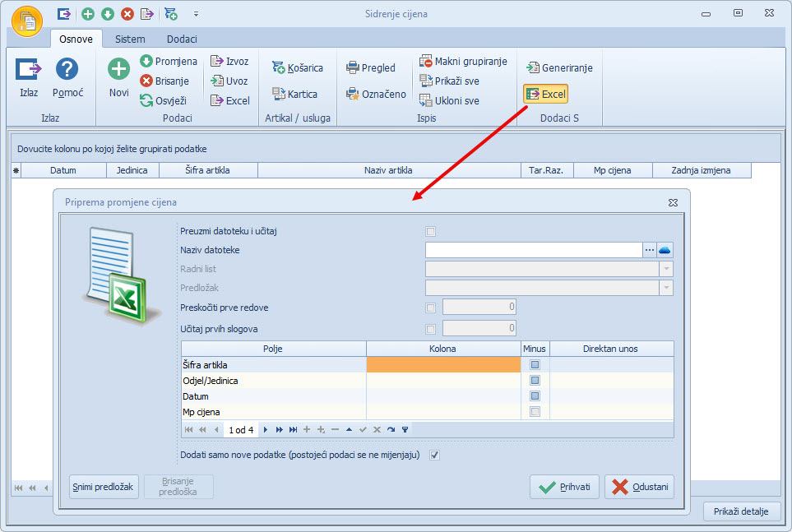Toggle Preskočiti prve redove checkbox
792x532 pixels.
(431, 308)
